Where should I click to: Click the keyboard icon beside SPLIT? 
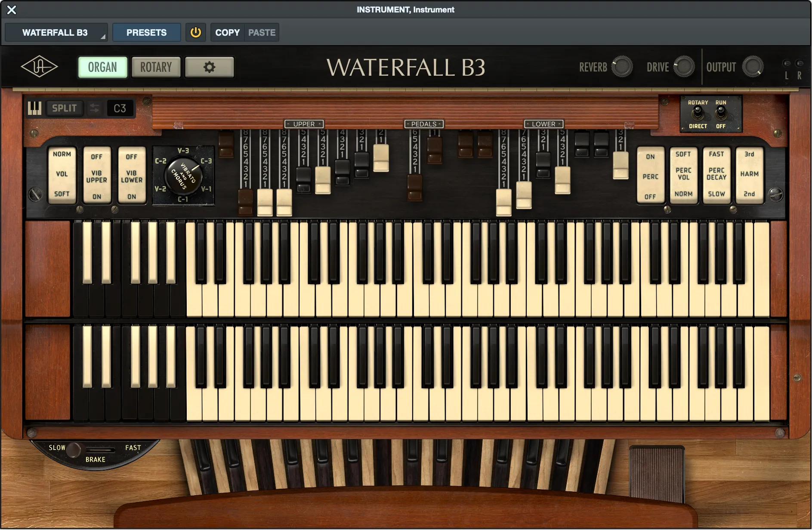click(34, 108)
